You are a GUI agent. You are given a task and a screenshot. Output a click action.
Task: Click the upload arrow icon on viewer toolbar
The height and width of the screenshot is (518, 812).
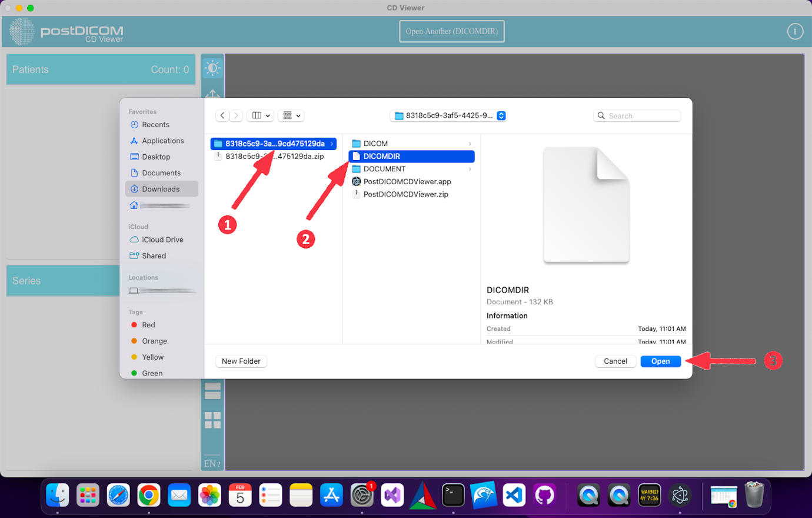(212, 95)
